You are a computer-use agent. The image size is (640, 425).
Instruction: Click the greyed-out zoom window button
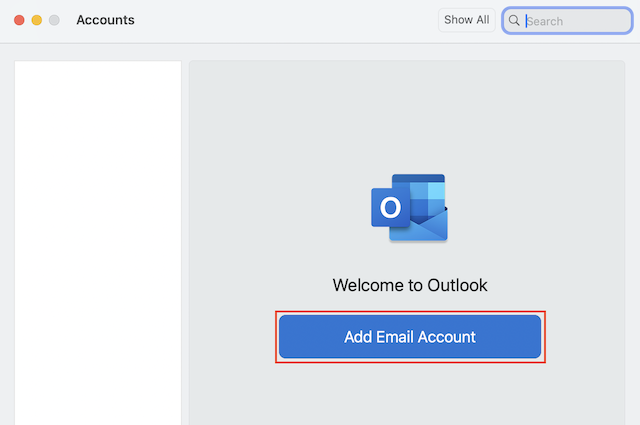point(54,20)
